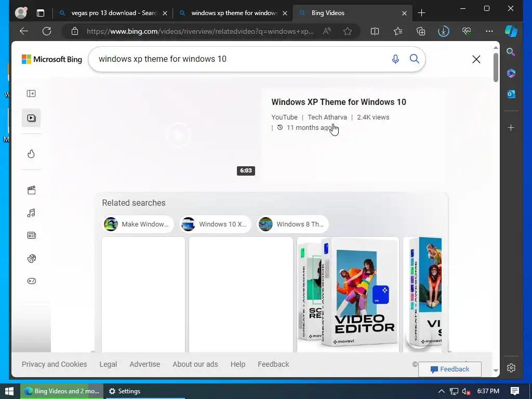Open Downloads panel

coord(444,31)
